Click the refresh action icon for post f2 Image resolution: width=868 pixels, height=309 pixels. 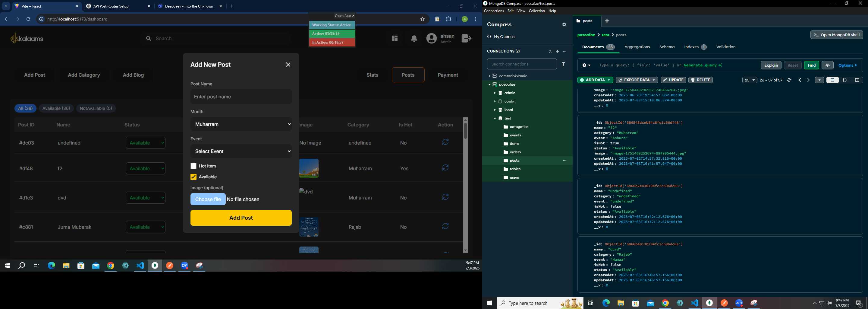pyautogui.click(x=445, y=168)
